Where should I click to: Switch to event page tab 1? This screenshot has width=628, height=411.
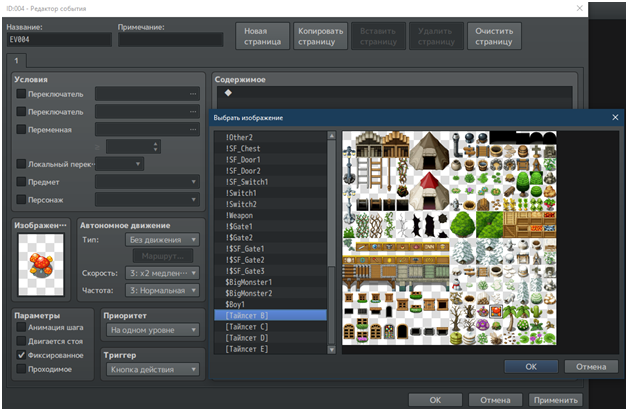pyautogui.click(x=16, y=60)
